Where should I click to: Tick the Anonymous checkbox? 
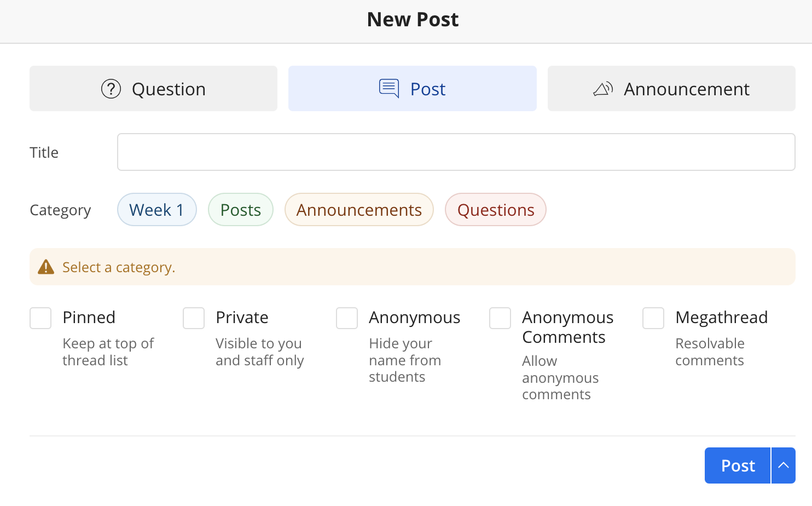tap(347, 318)
